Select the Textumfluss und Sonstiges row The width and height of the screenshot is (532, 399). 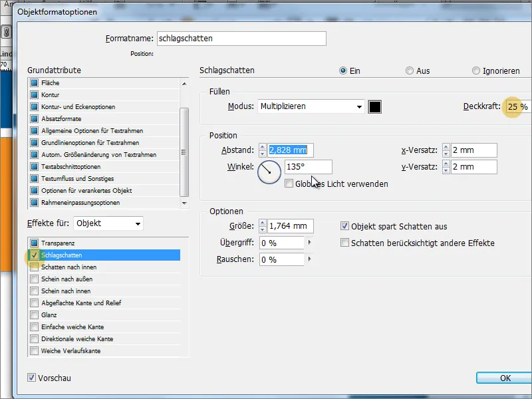[104, 178]
